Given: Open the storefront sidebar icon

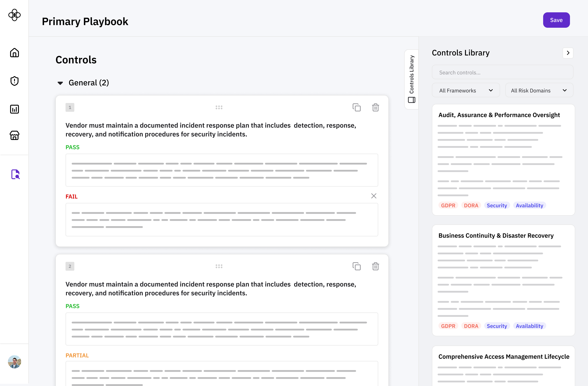Looking at the screenshot, I should (14, 135).
